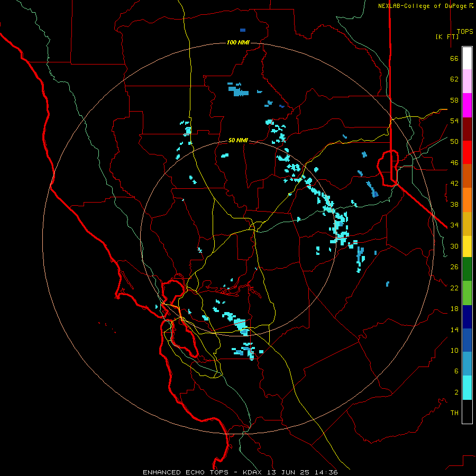The height and width of the screenshot is (476, 476).
Task: Click the '18' legend scale value
Action: [454, 309]
